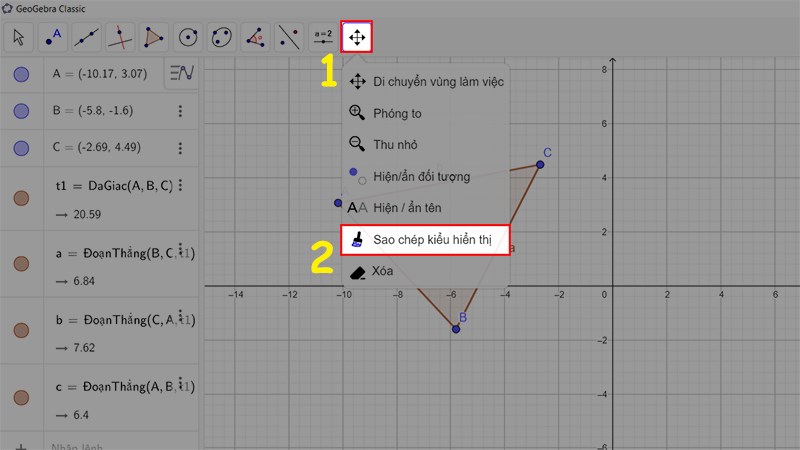Select the Circle with center tool

[188, 37]
